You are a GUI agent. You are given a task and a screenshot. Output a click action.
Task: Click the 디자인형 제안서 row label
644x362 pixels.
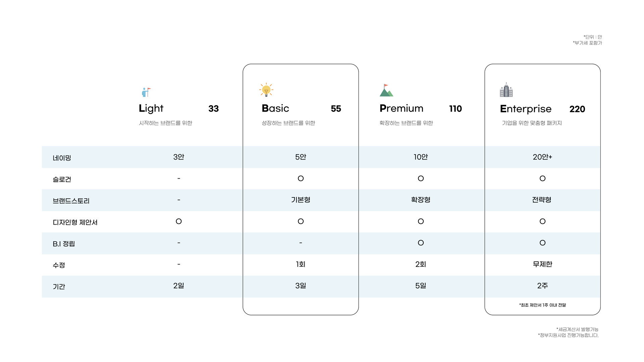[75, 222]
